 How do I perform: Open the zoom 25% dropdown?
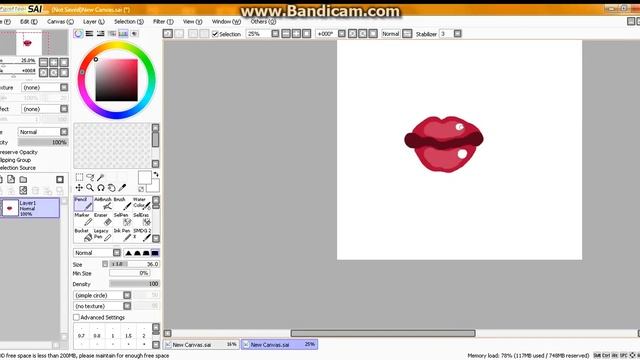[x=276, y=34]
